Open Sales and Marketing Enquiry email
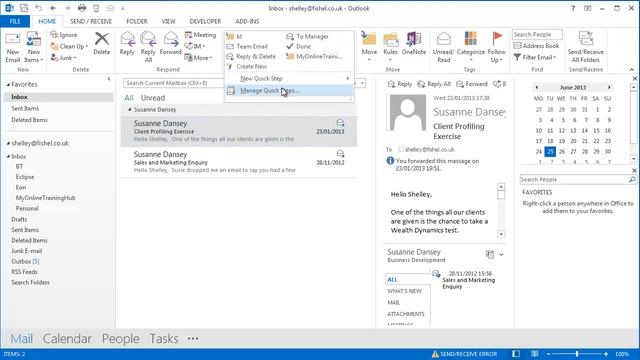Screen dimensions: 640x360 pos(239,162)
